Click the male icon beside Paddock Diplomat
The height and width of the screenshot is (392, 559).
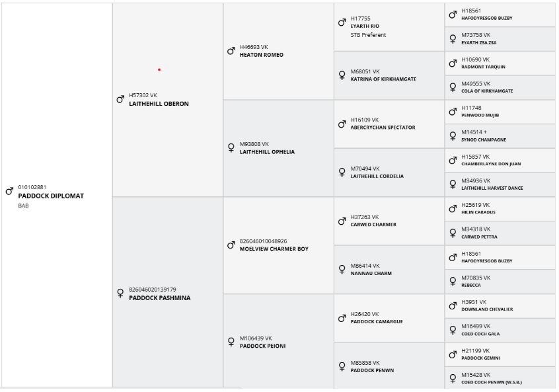tap(9, 192)
